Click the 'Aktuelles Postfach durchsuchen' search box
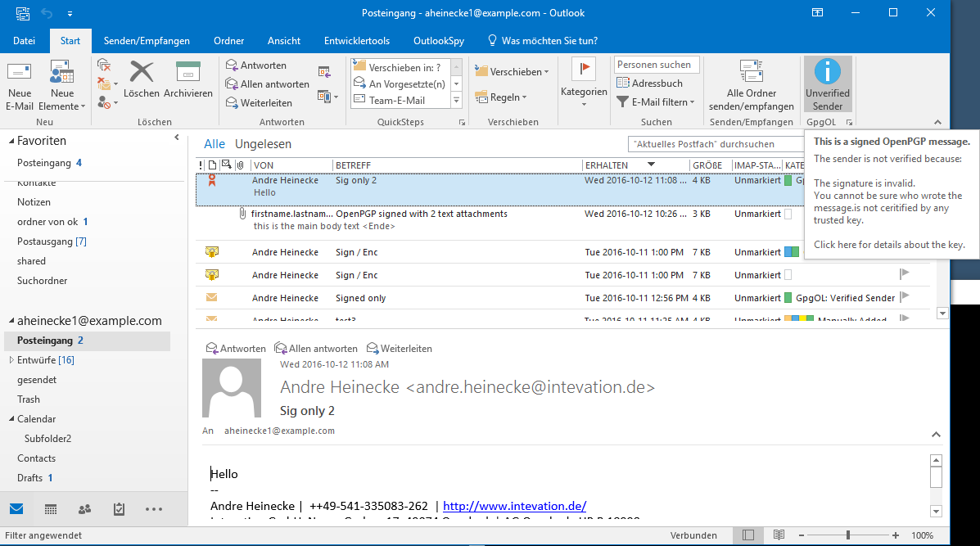The height and width of the screenshot is (546, 980). 716,144
